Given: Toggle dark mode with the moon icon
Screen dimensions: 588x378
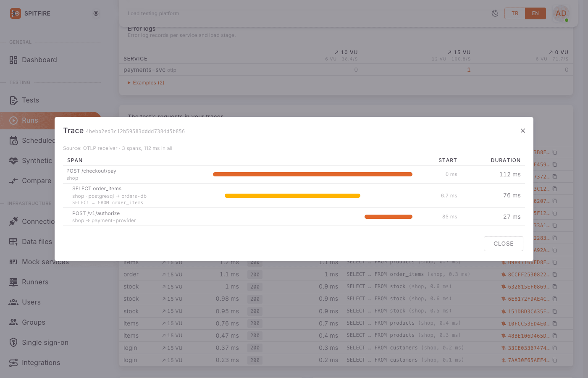Looking at the screenshot, I should [x=495, y=13].
